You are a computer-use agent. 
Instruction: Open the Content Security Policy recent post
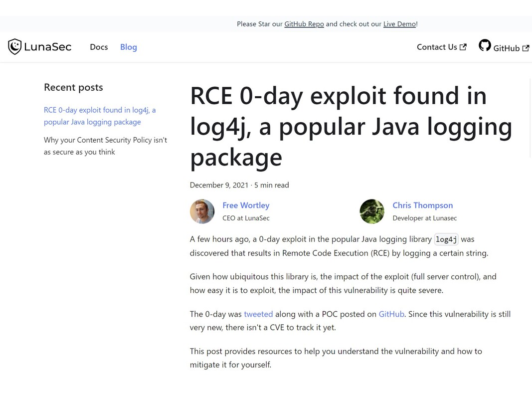tap(105, 146)
